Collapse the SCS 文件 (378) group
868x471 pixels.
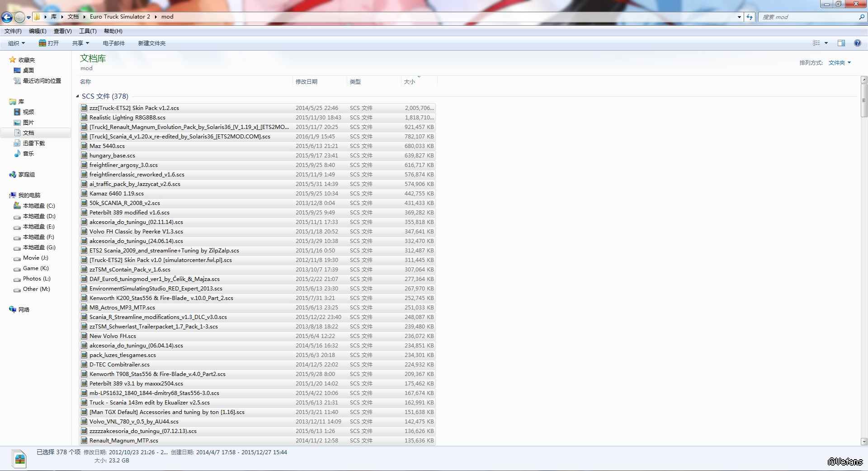point(77,96)
